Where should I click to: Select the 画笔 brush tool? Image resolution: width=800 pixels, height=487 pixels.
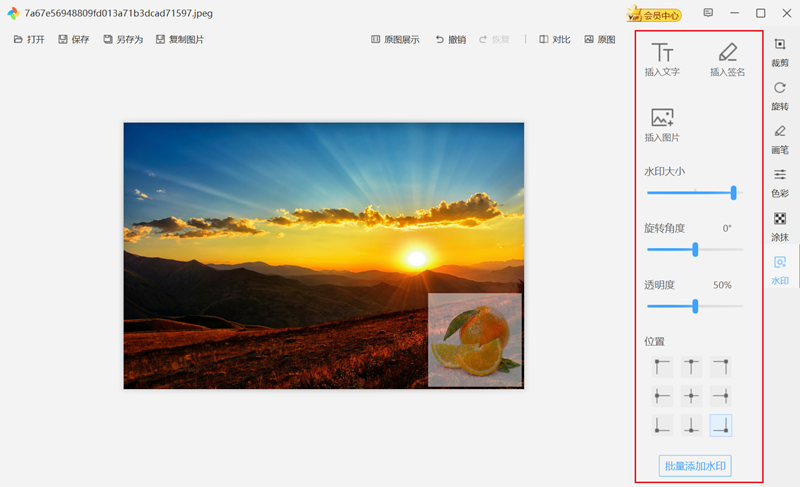(780, 140)
